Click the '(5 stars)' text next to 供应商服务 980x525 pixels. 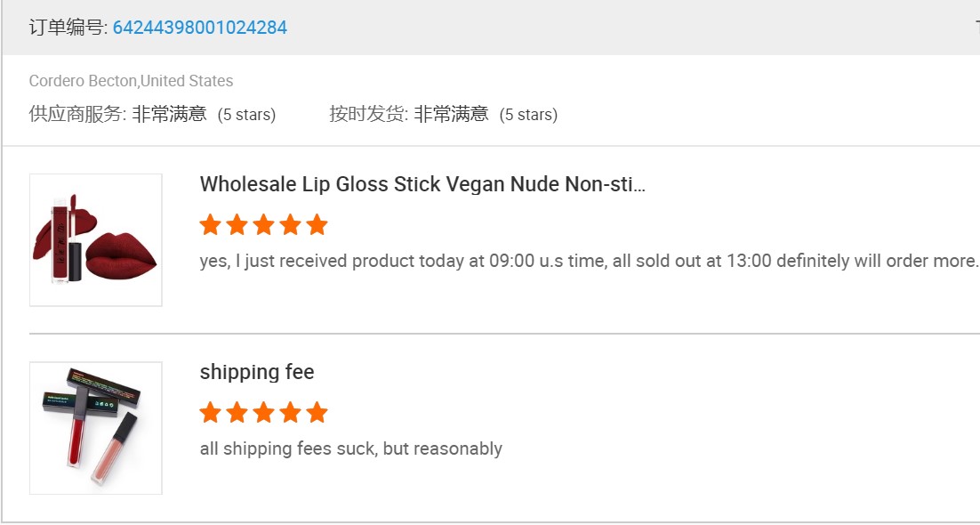coord(250,114)
